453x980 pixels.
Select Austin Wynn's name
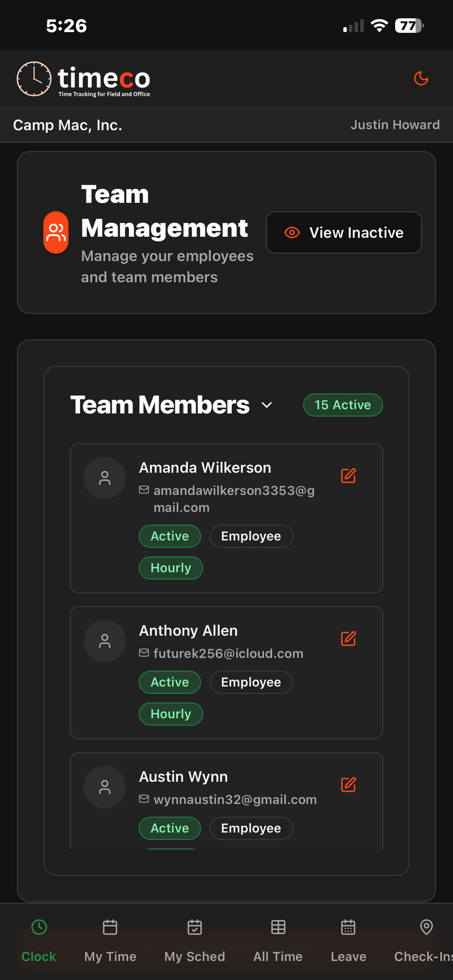(183, 777)
